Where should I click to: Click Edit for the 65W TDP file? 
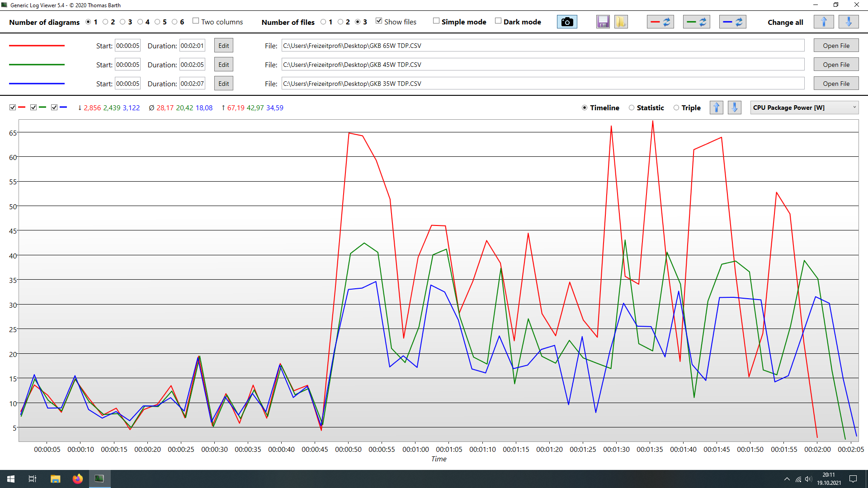pyautogui.click(x=224, y=46)
